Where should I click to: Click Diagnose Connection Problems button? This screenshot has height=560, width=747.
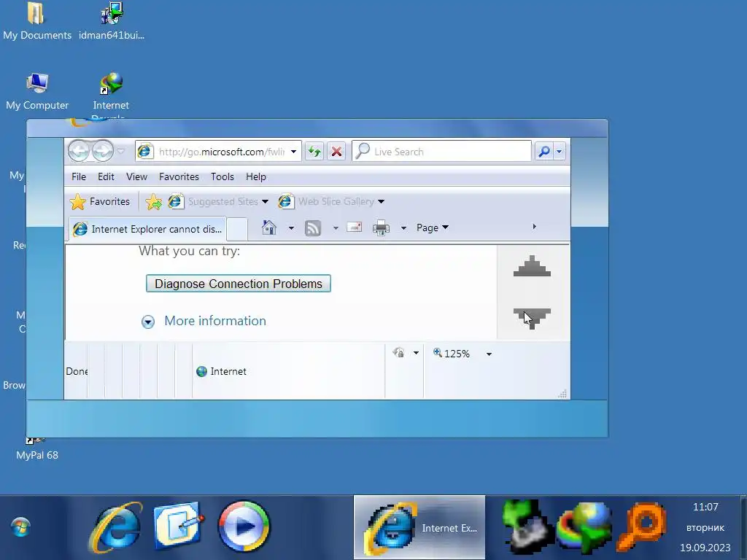tap(239, 284)
